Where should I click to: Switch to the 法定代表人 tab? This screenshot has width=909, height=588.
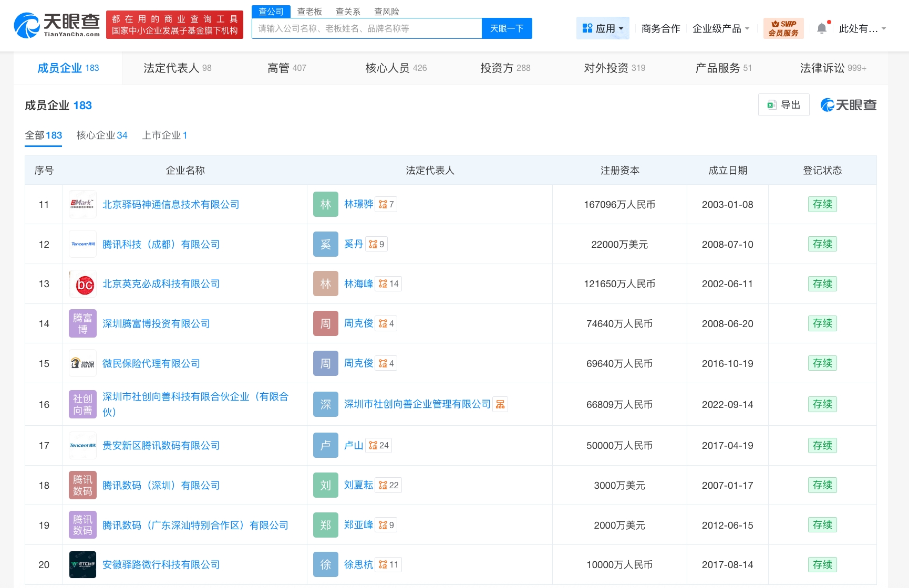coord(177,68)
